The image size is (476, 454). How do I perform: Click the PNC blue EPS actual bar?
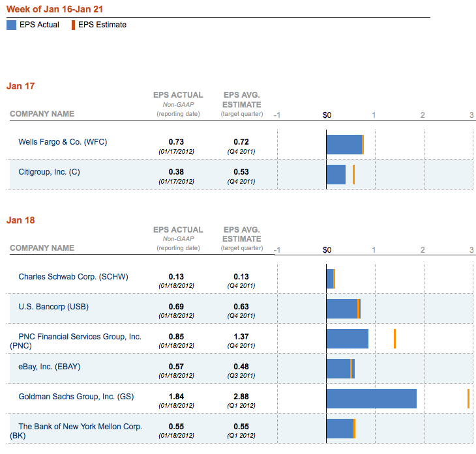pos(348,339)
